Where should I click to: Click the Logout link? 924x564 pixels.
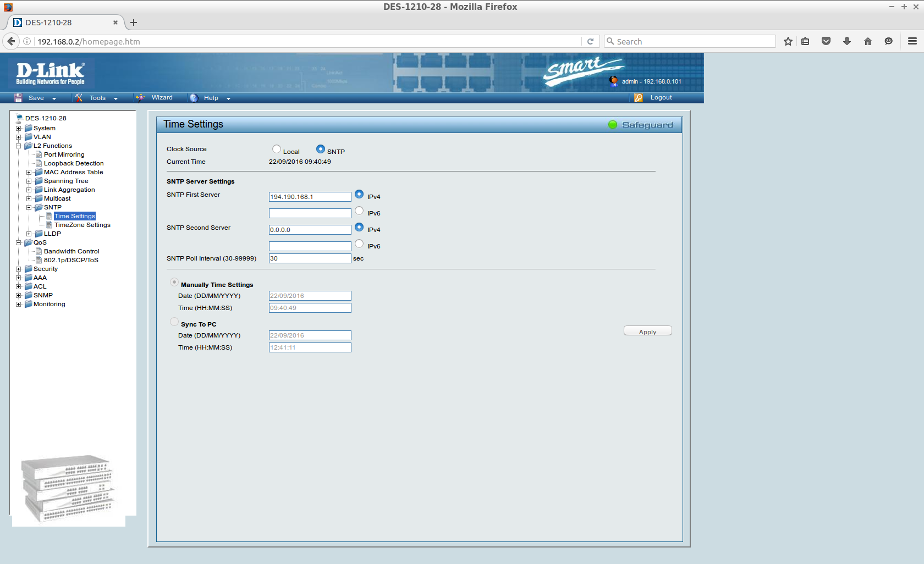(661, 98)
